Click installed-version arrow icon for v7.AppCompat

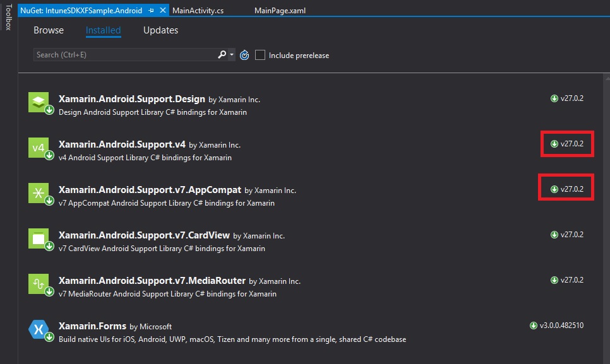(x=554, y=189)
